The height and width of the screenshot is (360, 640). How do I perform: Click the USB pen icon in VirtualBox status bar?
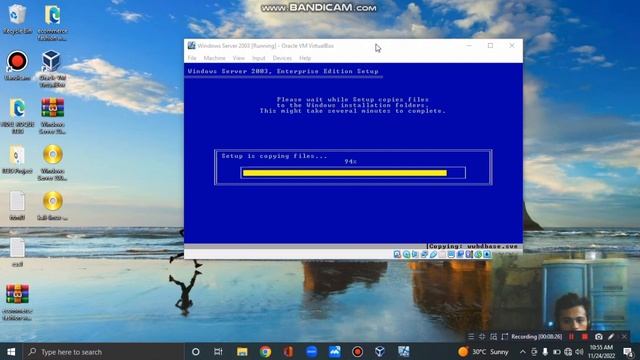coord(433,254)
